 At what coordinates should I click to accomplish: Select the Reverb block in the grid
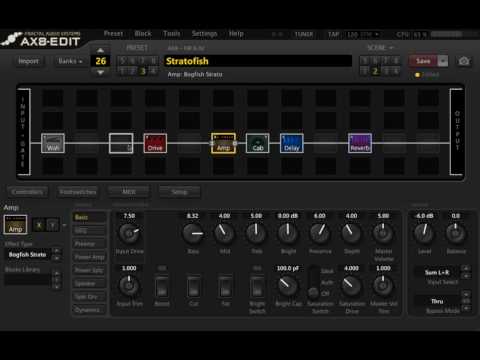coord(360,143)
